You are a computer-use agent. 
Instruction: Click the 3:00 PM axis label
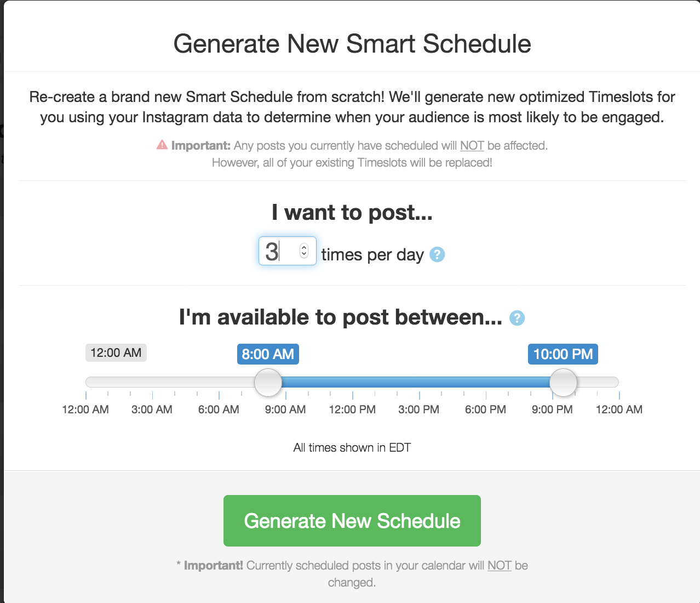pyautogui.click(x=418, y=409)
